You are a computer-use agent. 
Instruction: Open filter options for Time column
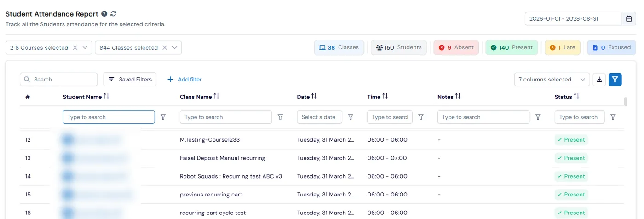[x=421, y=117]
